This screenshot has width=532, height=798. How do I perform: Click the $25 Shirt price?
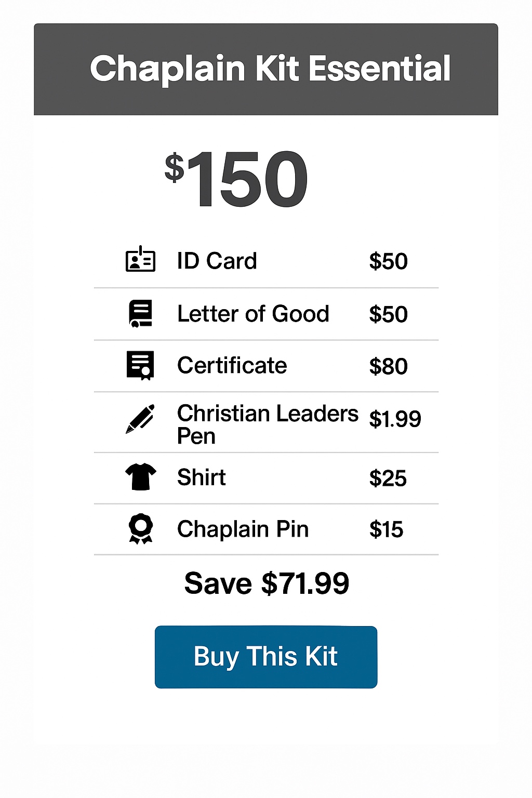pos(388,478)
